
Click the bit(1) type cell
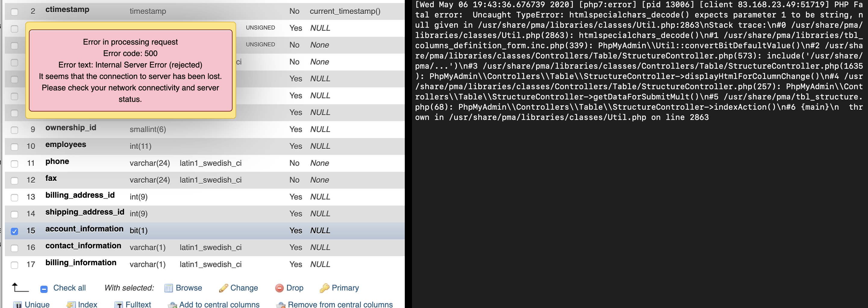point(139,231)
